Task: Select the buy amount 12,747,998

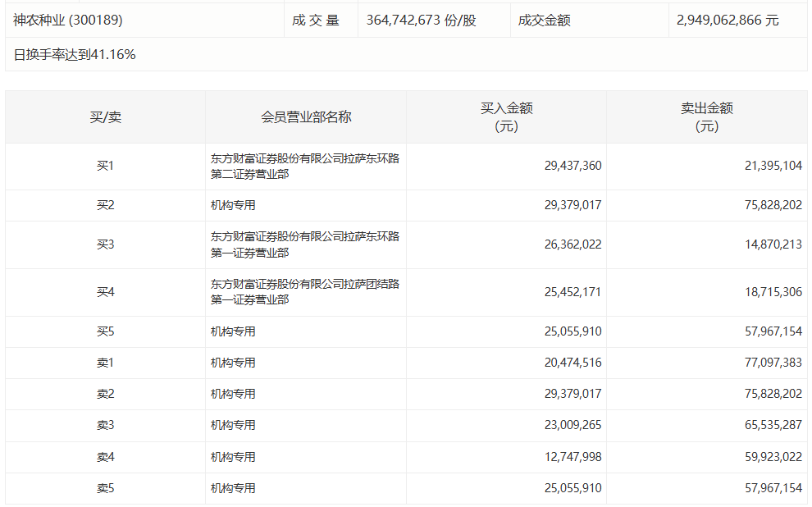Action: pos(573,457)
